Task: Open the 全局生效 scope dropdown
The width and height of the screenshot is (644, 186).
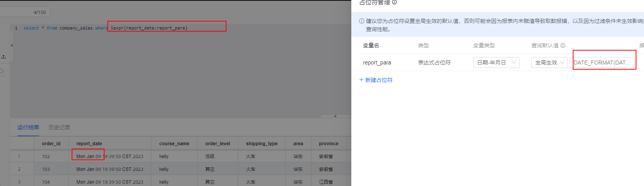Action: click(x=549, y=63)
